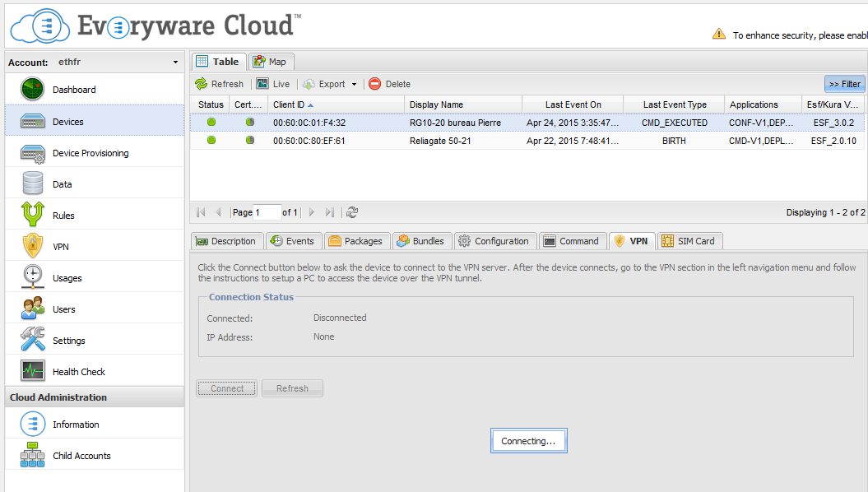Sort by Client ID column header
This screenshot has width=868, height=492.
[x=336, y=104]
